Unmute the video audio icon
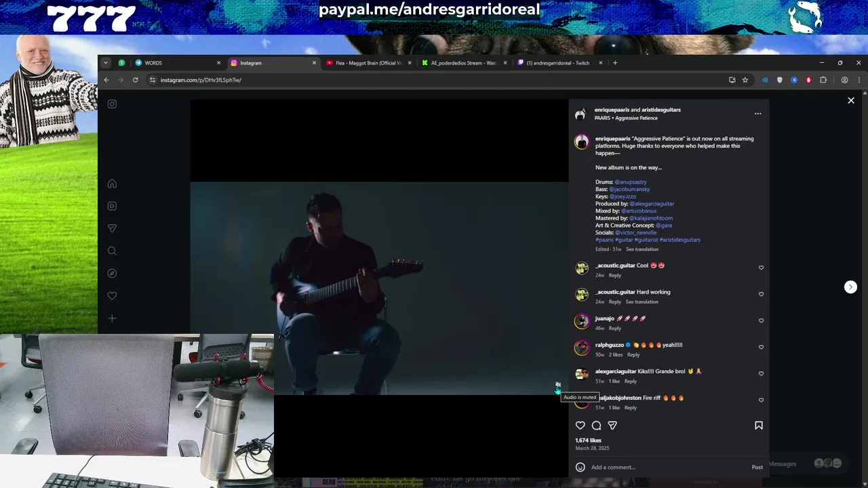This screenshot has width=868, height=488. coord(557,384)
